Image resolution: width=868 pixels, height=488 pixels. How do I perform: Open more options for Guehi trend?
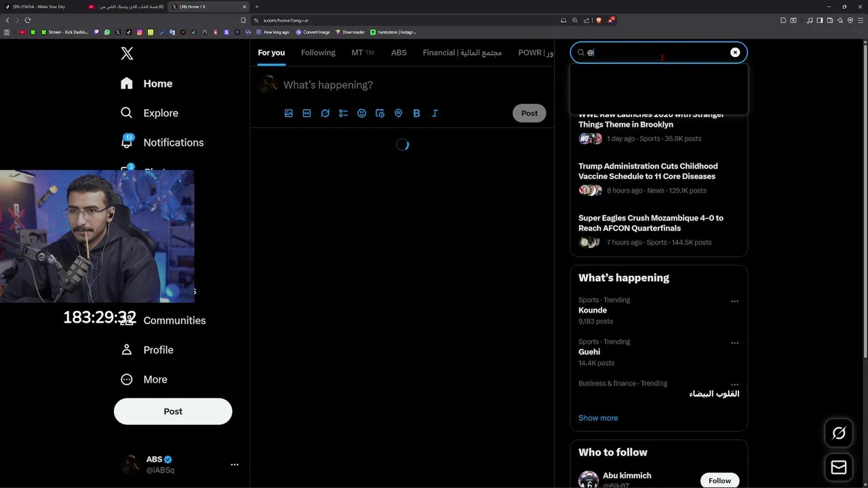[x=734, y=343]
